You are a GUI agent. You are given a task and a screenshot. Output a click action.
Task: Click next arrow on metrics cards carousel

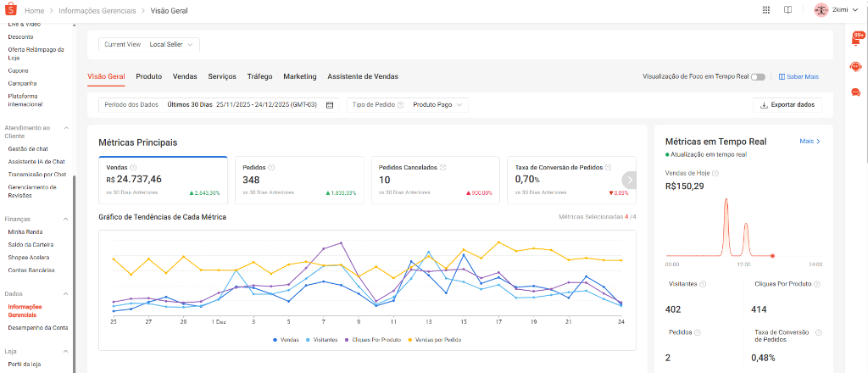coord(629,180)
